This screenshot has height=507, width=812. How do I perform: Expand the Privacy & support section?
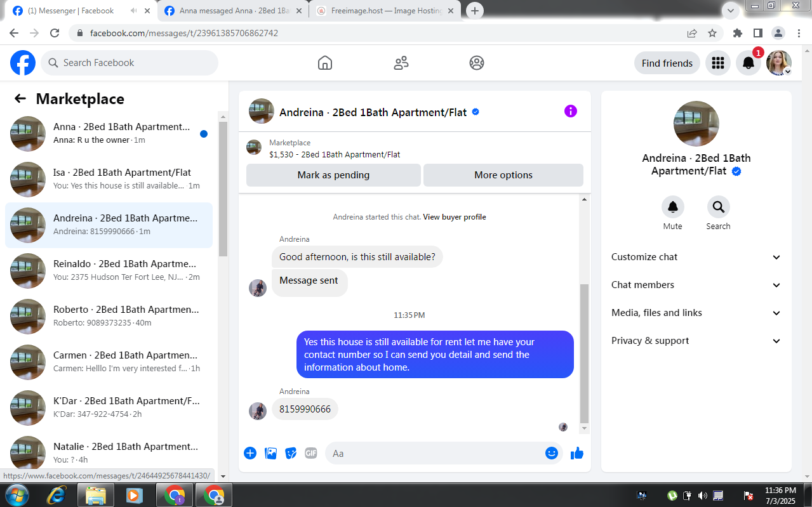coord(696,341)
